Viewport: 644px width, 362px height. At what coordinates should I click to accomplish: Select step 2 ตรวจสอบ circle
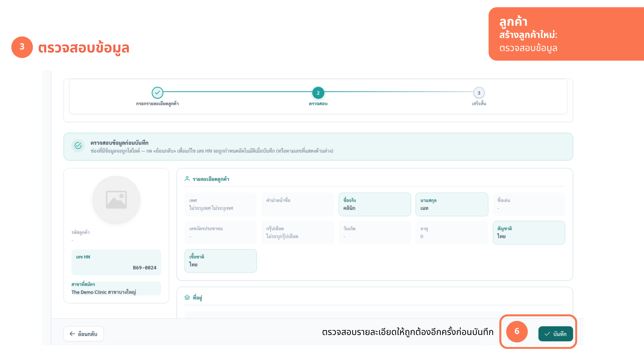[x=318, y=93]
